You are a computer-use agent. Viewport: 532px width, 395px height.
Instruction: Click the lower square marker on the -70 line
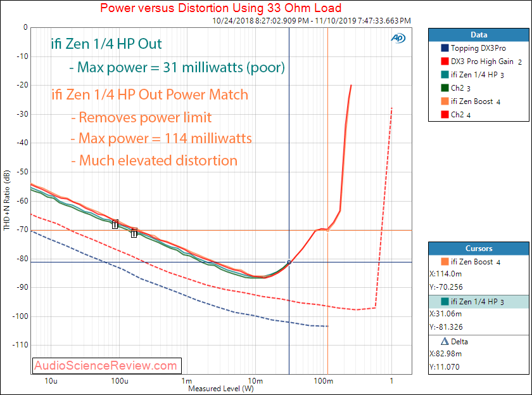coord(134,233)
